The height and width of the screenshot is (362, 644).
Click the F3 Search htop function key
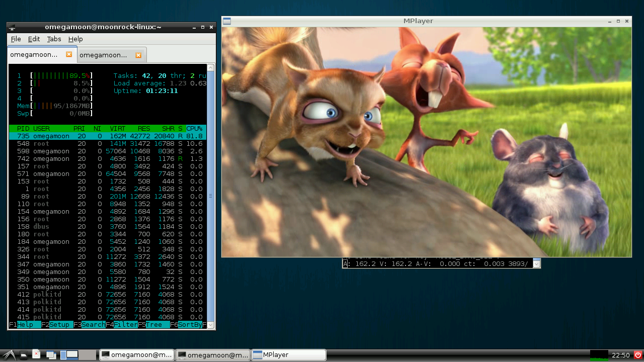click(x=90, y=325)
